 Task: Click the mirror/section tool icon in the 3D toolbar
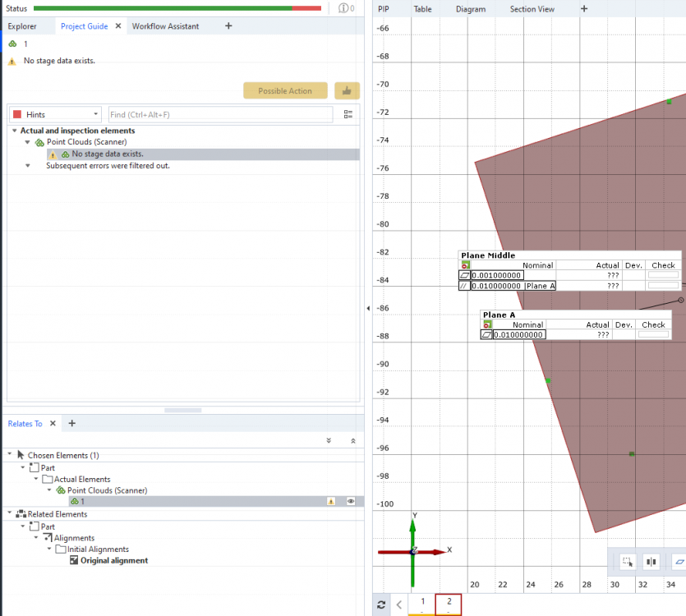pyautogui.click(x=652, y=563)
